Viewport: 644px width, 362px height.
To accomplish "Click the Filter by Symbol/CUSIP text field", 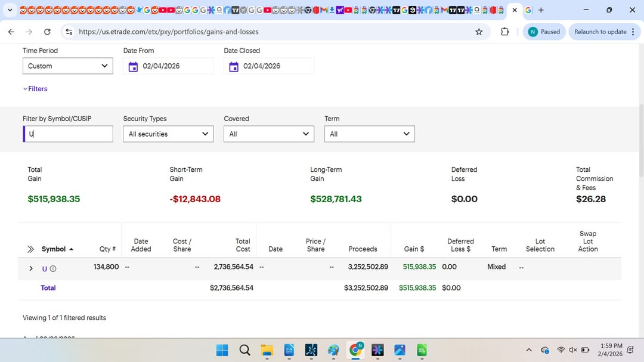I will click(x=68, y=134).
